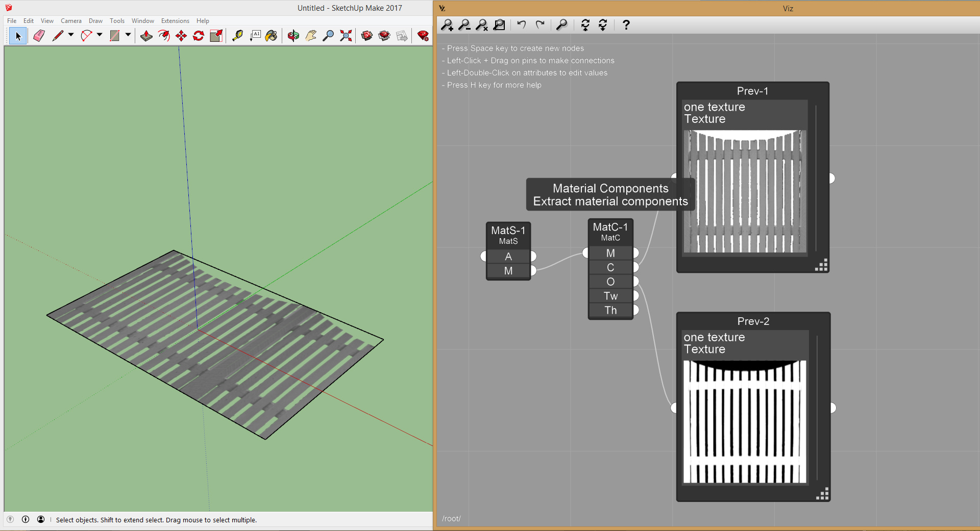Activate the Push/Pull tool
The image size is (980, 531).
[x=146, y=36]
